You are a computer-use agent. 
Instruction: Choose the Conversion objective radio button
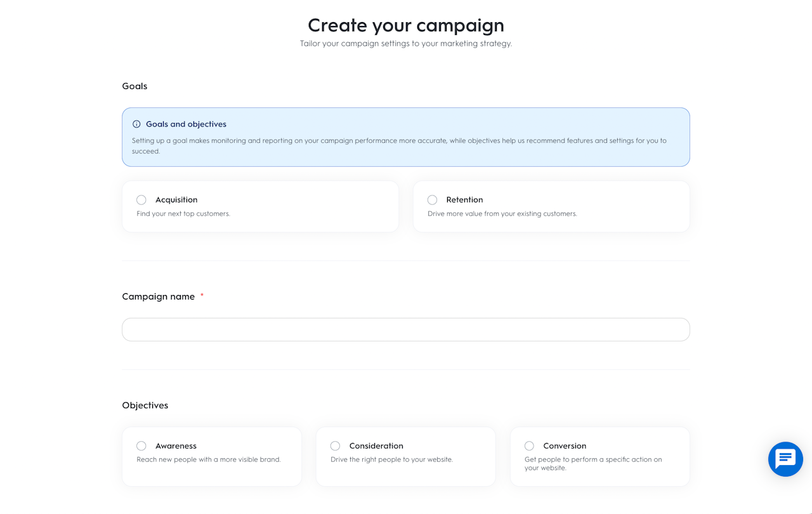[530, 446]
